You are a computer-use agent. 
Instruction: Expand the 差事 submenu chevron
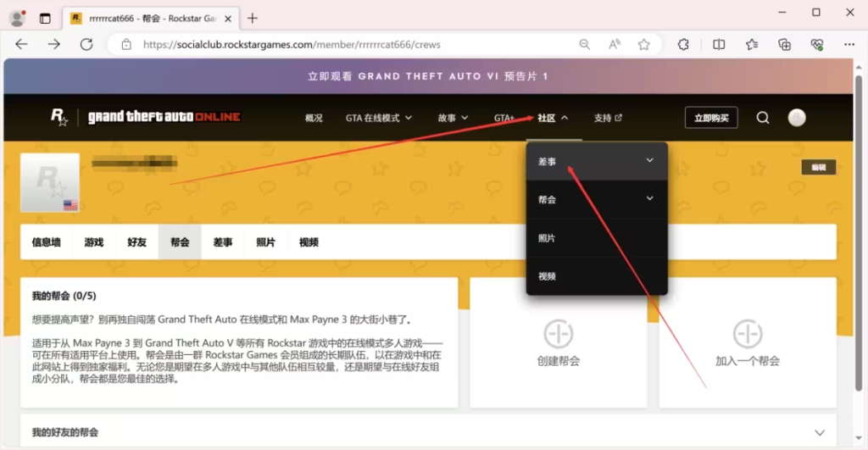(x=650, y=160)
